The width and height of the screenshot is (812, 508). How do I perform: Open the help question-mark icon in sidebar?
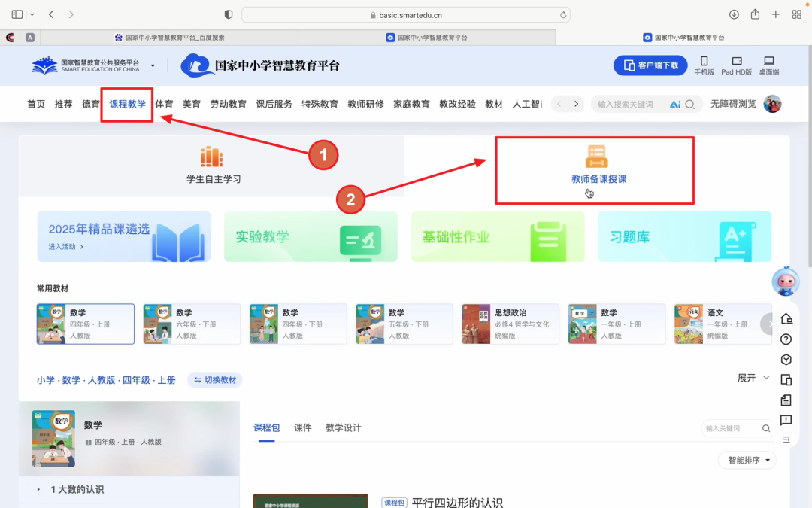tap(786, 339)
